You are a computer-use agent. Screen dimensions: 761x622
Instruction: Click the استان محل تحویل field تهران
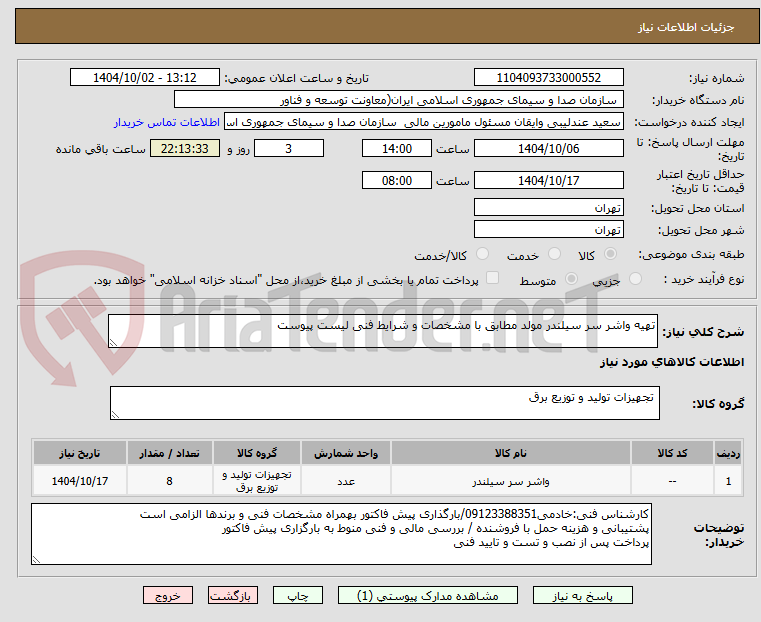[548, 208]
